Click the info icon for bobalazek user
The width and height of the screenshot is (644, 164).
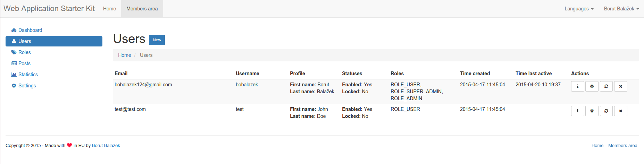pyautogui.click(x=577, y=86)
